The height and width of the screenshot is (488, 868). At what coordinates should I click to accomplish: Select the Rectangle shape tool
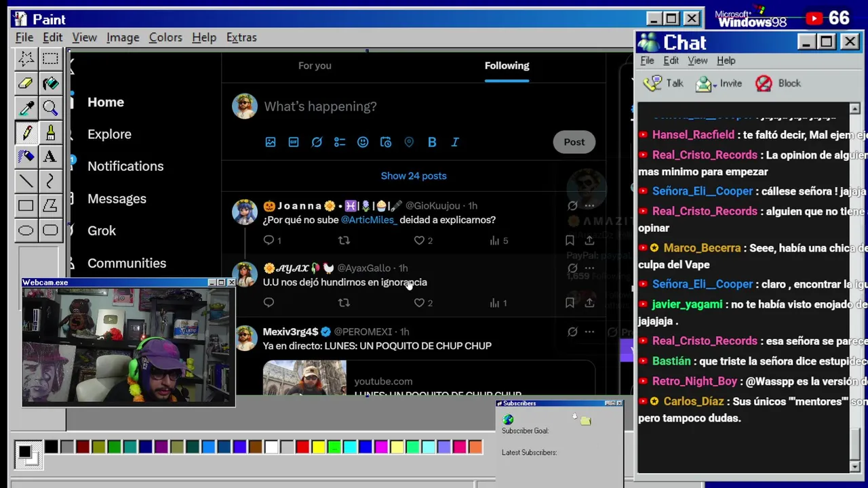[x=26, y=205]
